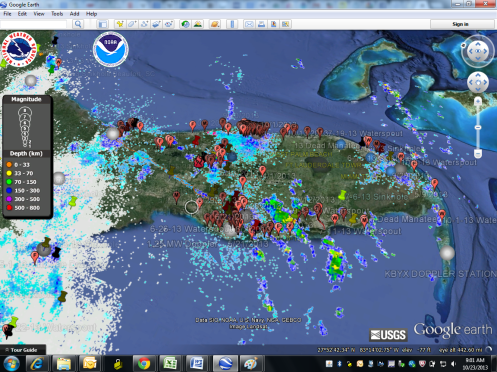
Task: Click the KBYX DOPPLER STATION label
Action: [x=440, y=274]
